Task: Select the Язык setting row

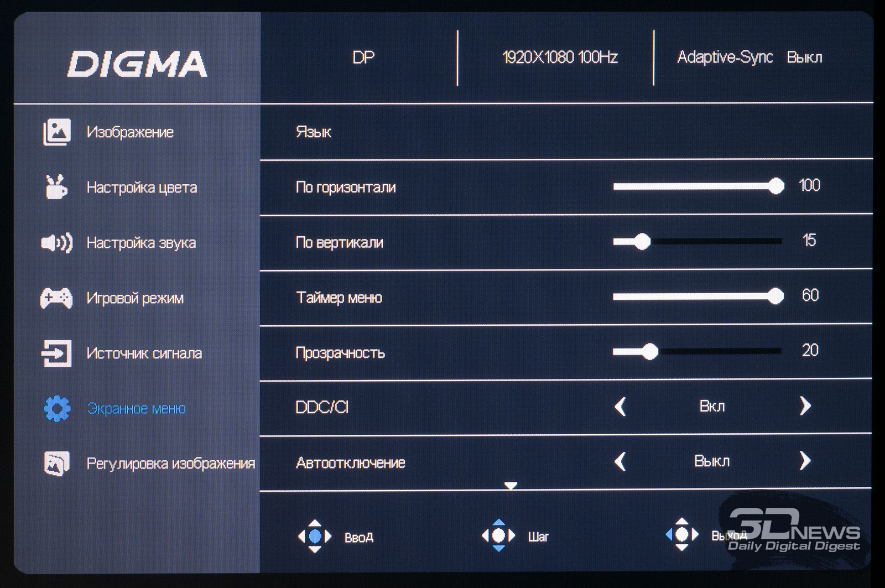Action: coord(566,132)
